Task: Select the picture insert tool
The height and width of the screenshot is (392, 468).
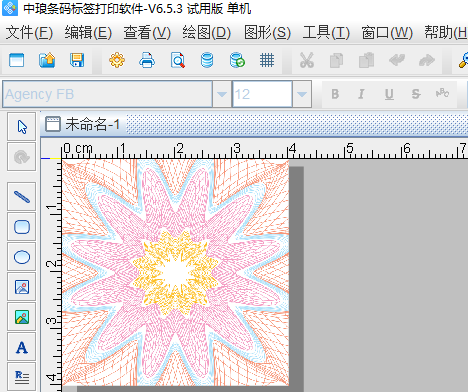Action: point(22,317)
